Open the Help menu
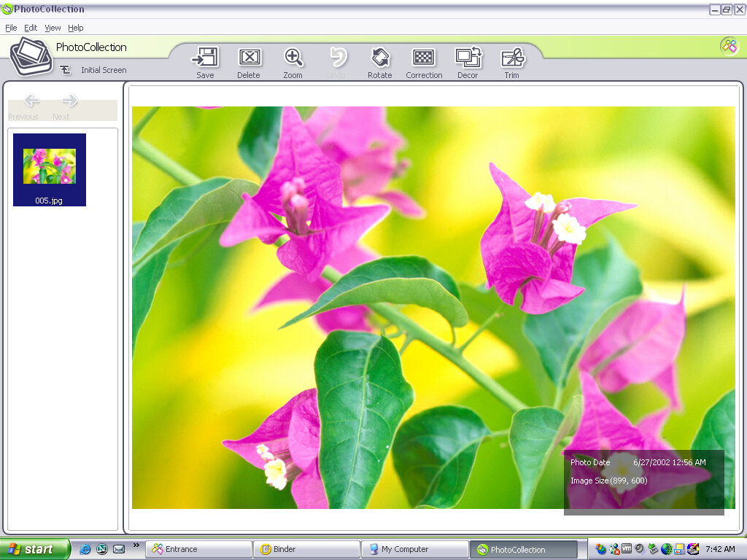The height and width of the screenshot is (560, 747). coord(76,28)
